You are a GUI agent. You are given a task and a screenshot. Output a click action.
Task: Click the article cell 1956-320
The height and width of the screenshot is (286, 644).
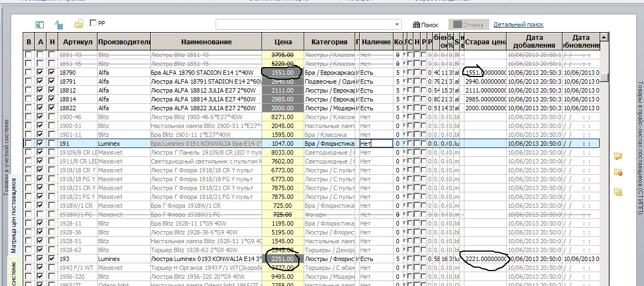coord(78,277)
